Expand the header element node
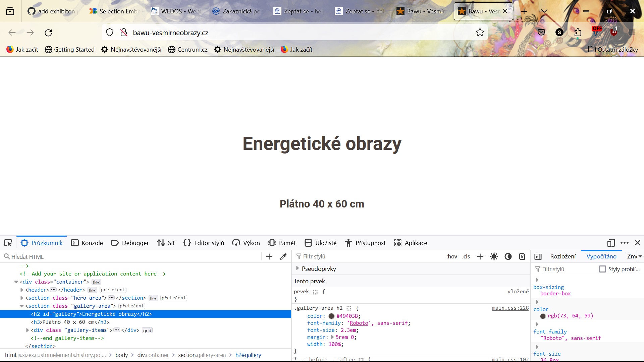Screen dimensions: 644x362 pos(22,290)
